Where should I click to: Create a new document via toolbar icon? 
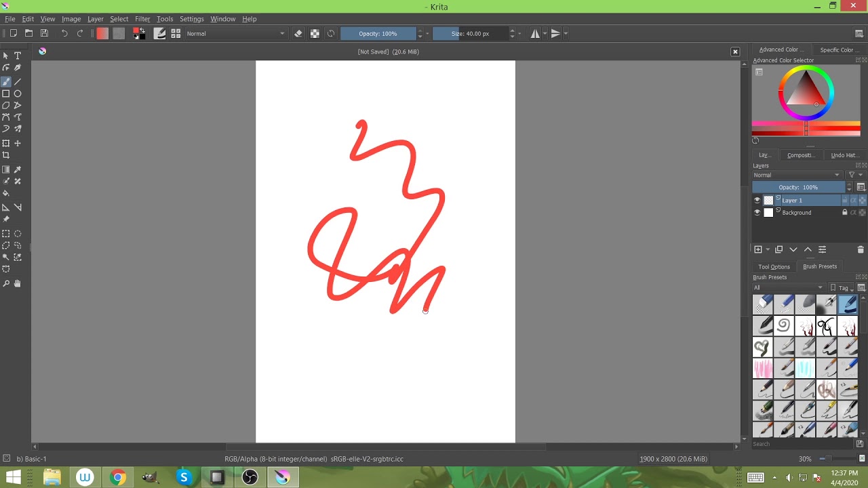pyautogui.click(x=13, y=33)
